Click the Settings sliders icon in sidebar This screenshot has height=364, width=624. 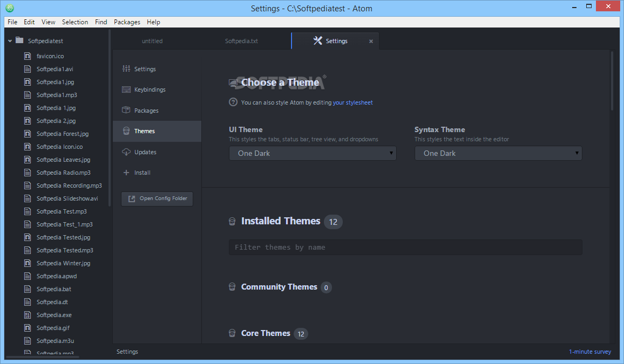tap(126, 68)
